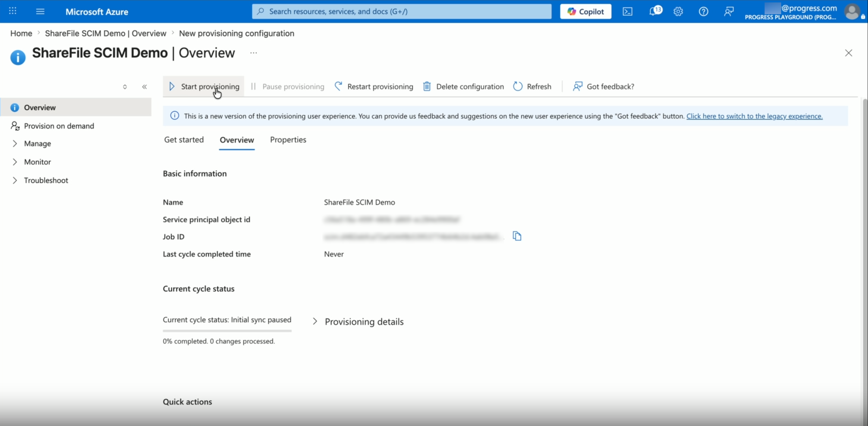Close the ShareFile SCIM Demo blade
This screenshot has width=868, height=426.
click(848, 53)
